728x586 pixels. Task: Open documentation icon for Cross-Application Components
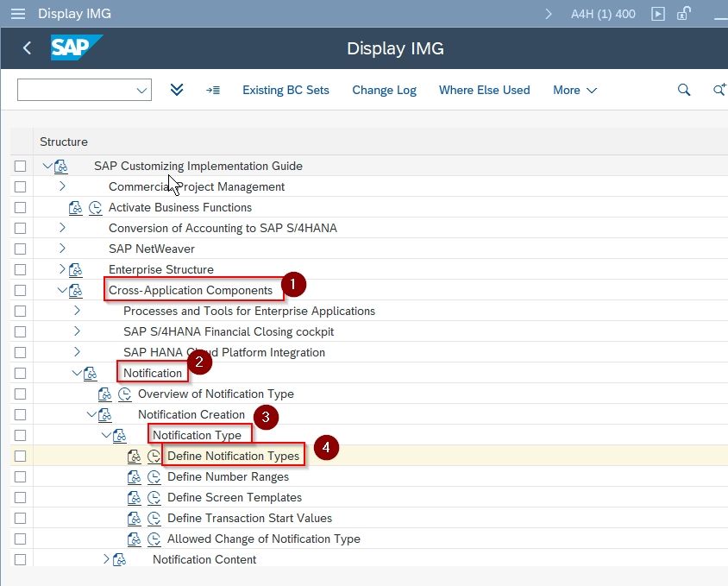click(x=75, y=291)
